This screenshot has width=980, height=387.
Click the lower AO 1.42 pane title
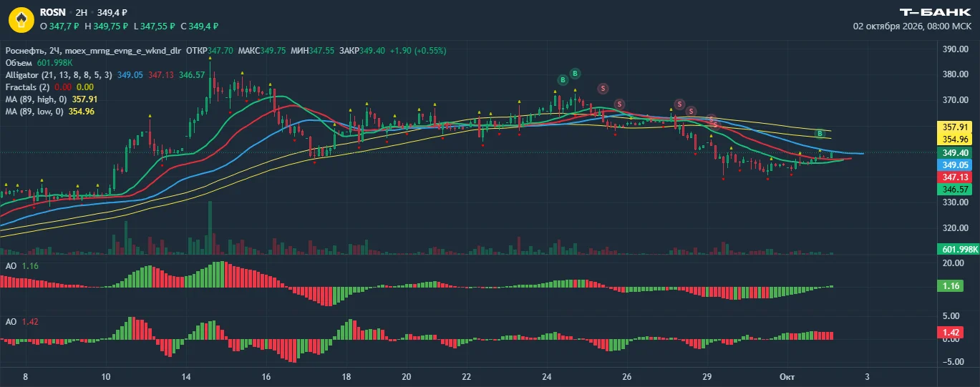21,322
